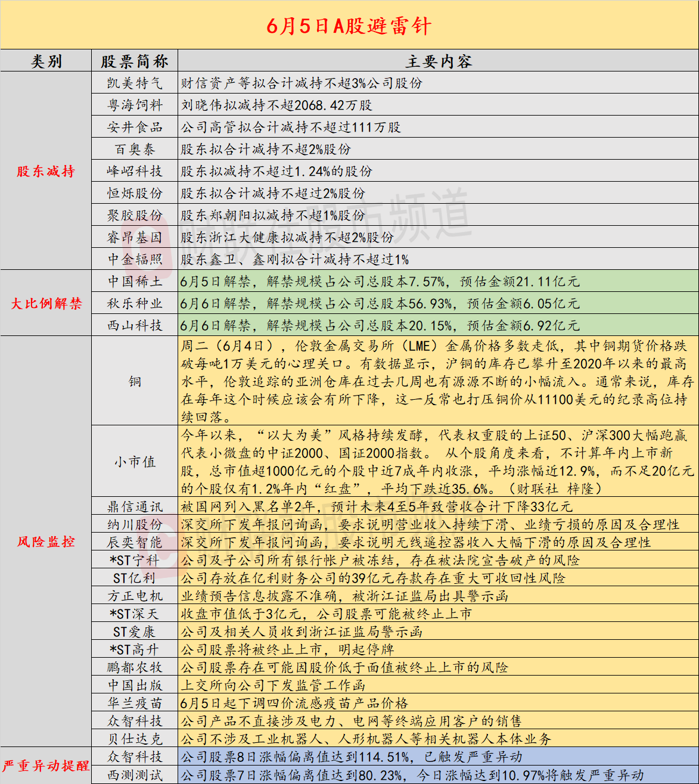Click the 铜 row label
Screen dimensions: 699x784
[135, 381]
